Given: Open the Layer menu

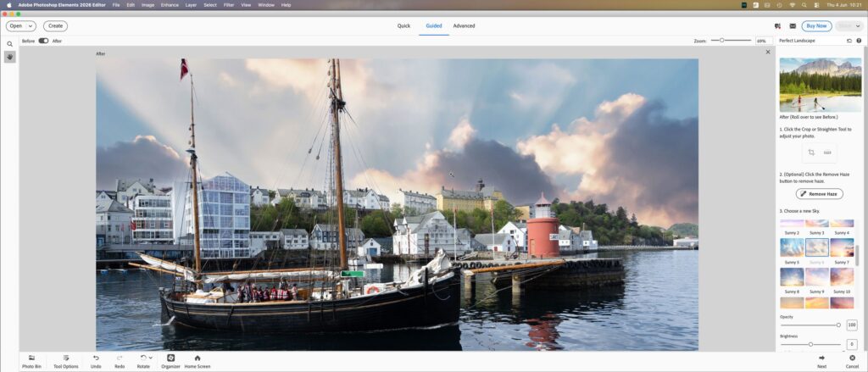Looking at the screenshot, I should 191,5.
